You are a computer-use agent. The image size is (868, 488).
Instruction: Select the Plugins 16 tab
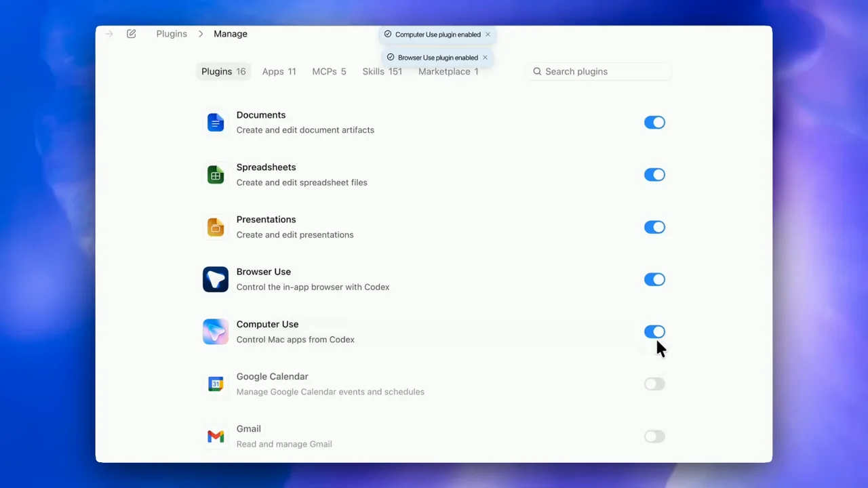[x=223, y=71]
